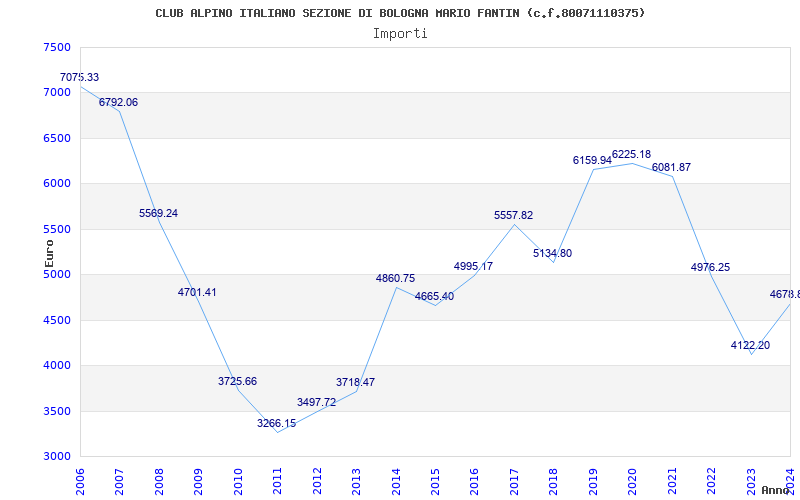Click the data label 4976.25

[x=711, y=267]
